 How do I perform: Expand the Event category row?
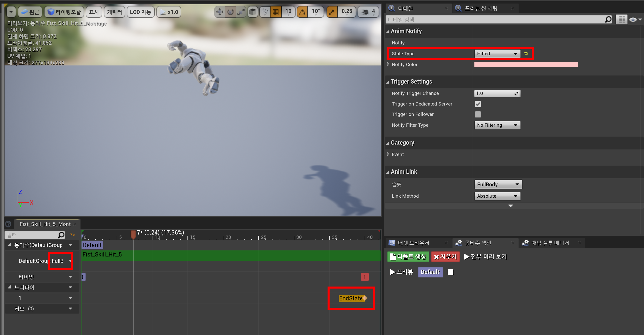click(x=388, y=154)
